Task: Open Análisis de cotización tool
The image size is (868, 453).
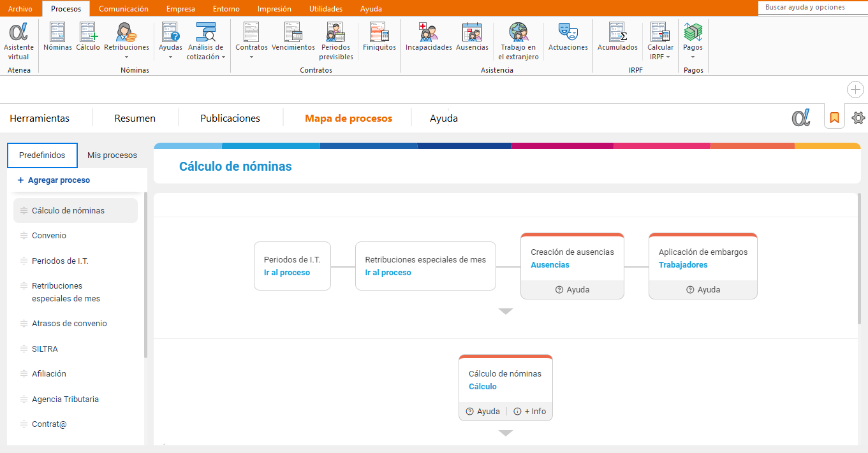Action: 205,32
